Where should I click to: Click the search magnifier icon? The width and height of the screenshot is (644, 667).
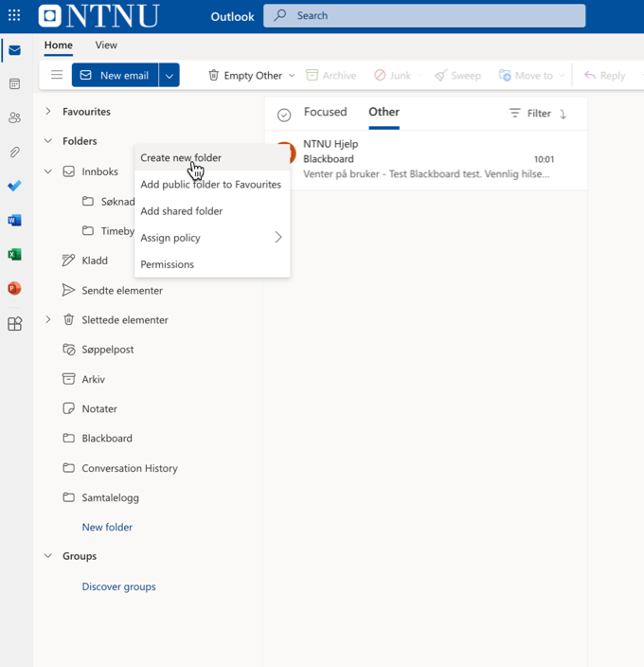[279, 15]
